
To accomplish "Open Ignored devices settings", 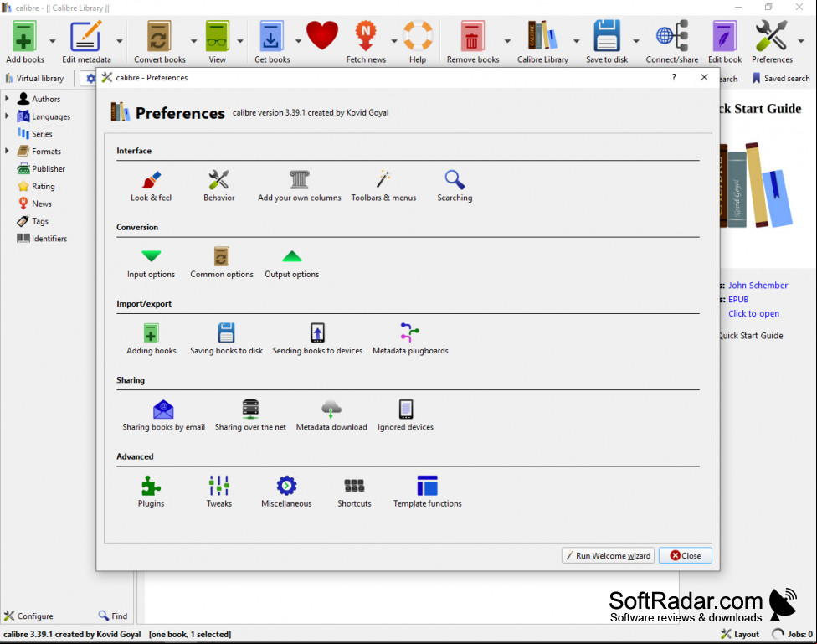I will click(405, 415).
